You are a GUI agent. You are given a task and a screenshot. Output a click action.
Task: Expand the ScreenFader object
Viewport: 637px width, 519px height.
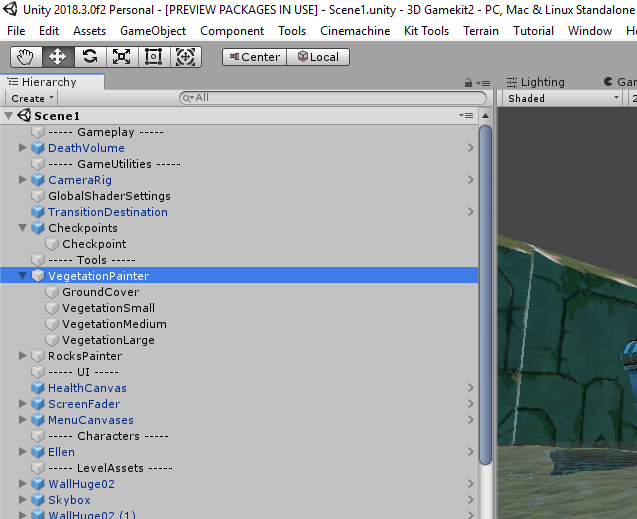23,404
